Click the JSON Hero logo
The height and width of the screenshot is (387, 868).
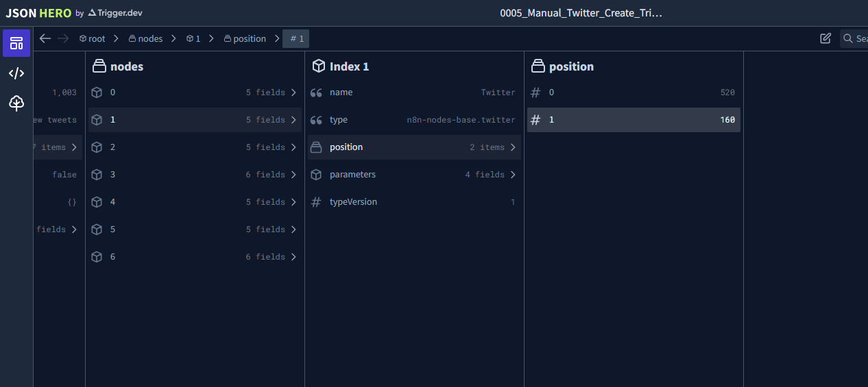[x=38, y=13]
